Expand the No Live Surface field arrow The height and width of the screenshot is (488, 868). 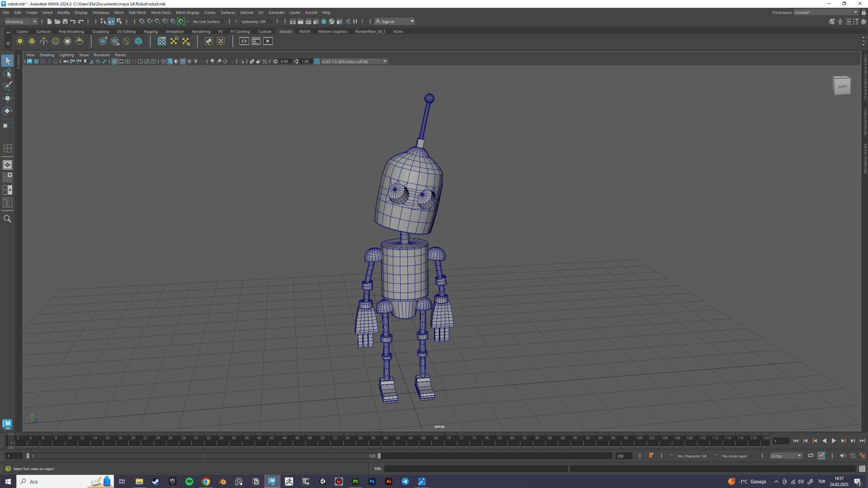coord(188,21)
